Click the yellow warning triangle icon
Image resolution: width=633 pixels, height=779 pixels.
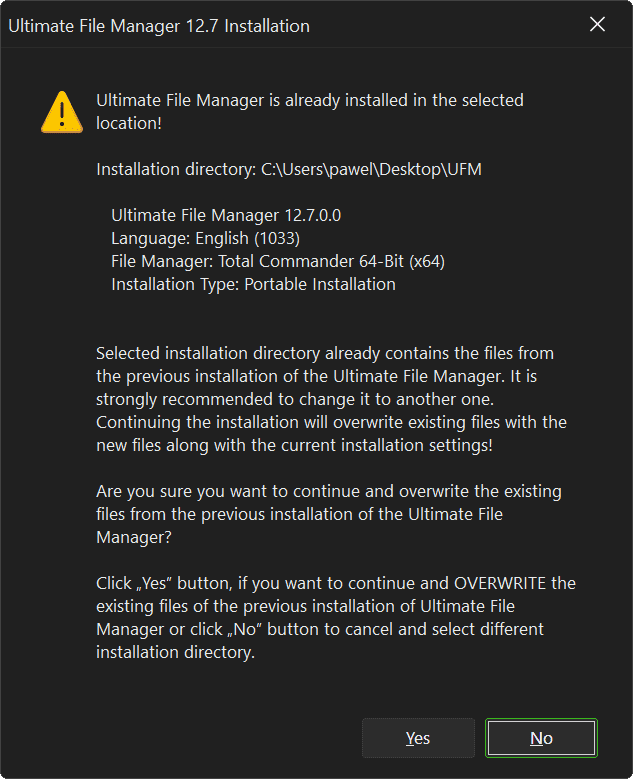click(x=62, y=111)
